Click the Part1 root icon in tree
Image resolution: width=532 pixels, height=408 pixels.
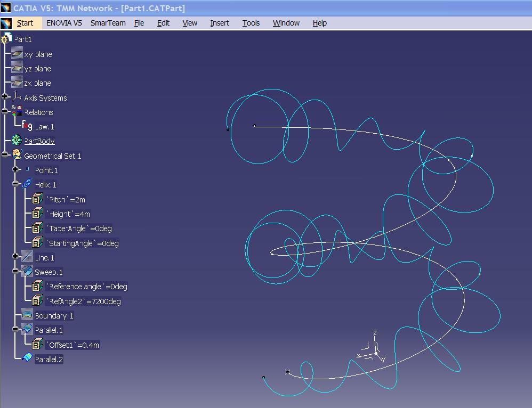(x=6, y=38)
